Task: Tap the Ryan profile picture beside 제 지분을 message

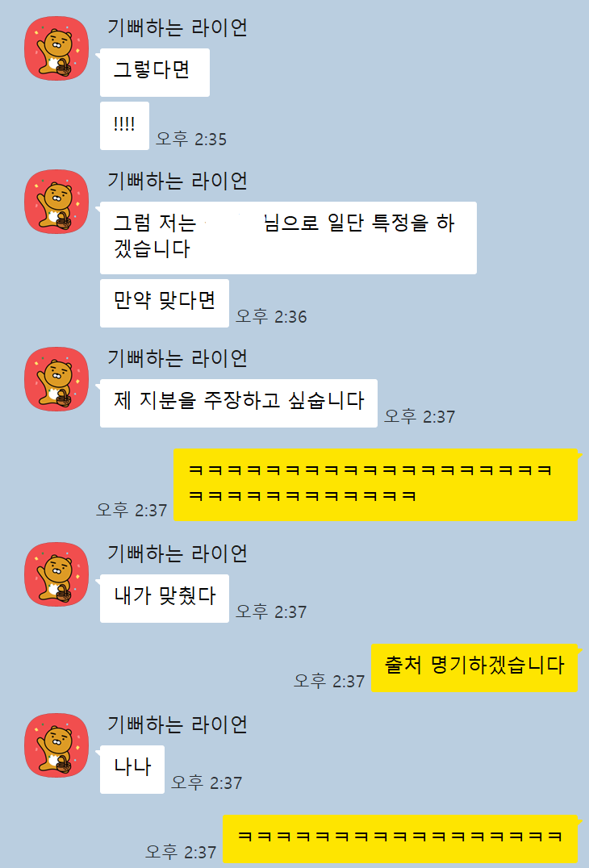Action: 56,379
